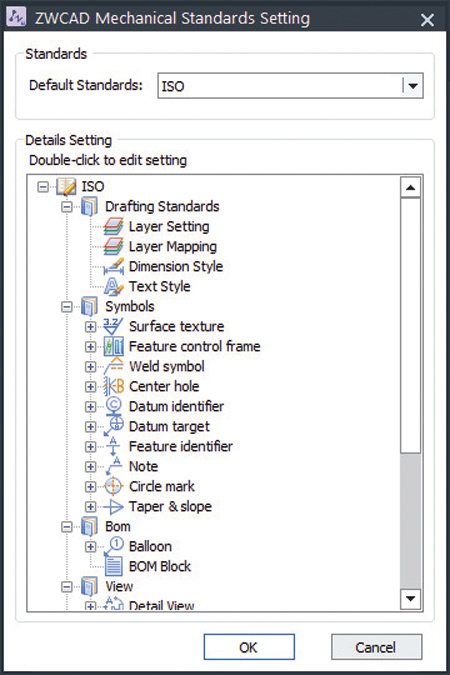Click the Layer Mapping icon
The width and height of the screenshot is (450, 675).
113,247
